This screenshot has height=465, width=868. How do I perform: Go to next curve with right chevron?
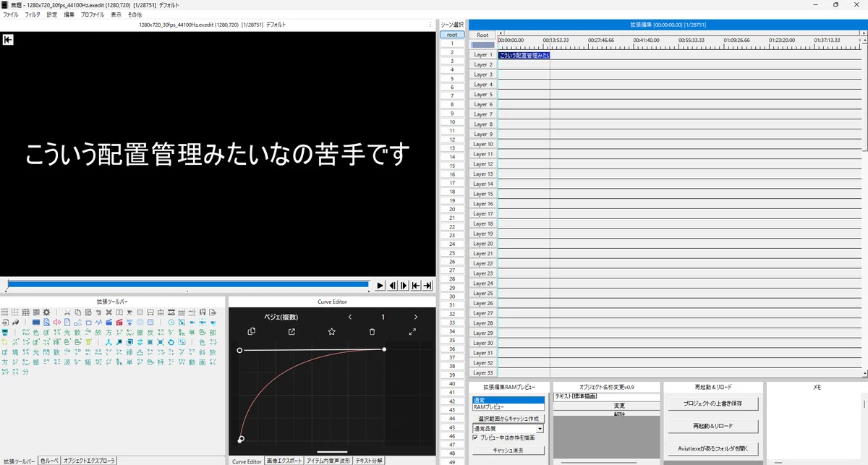pos(416,317)
